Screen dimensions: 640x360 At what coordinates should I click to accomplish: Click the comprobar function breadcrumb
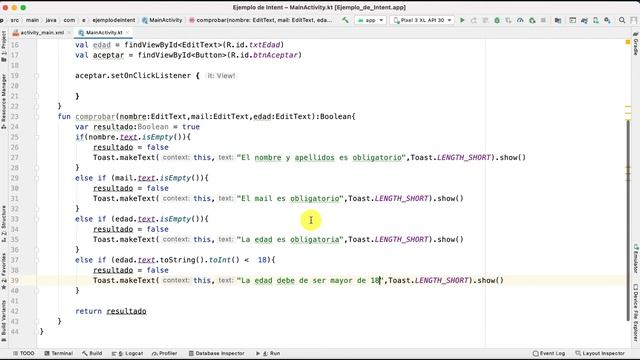260,20
